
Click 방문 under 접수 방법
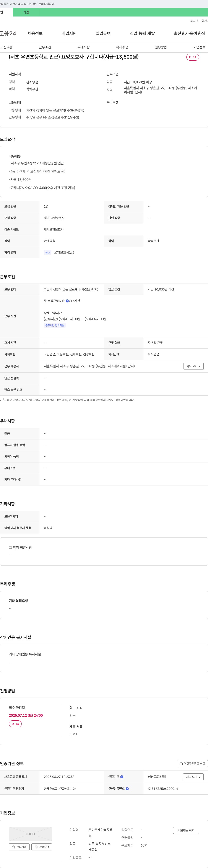point(73,715)
